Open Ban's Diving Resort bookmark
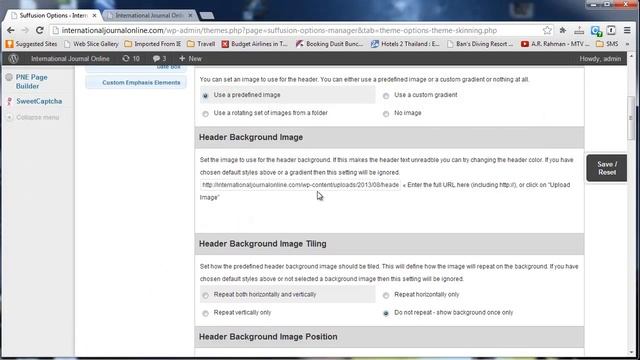The height and width of the screenshot is (360, 640). click(x=480, y=44)
